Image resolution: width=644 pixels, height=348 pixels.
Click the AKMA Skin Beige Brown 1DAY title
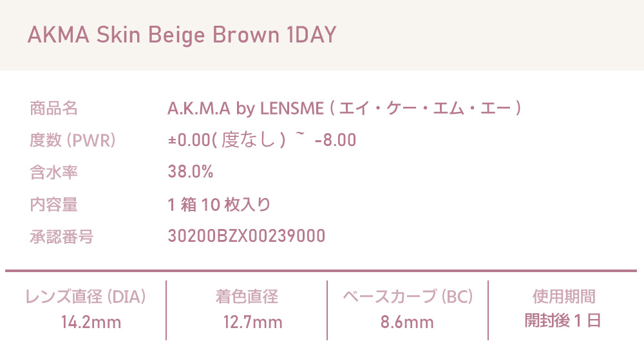click(x=182, y=35)
